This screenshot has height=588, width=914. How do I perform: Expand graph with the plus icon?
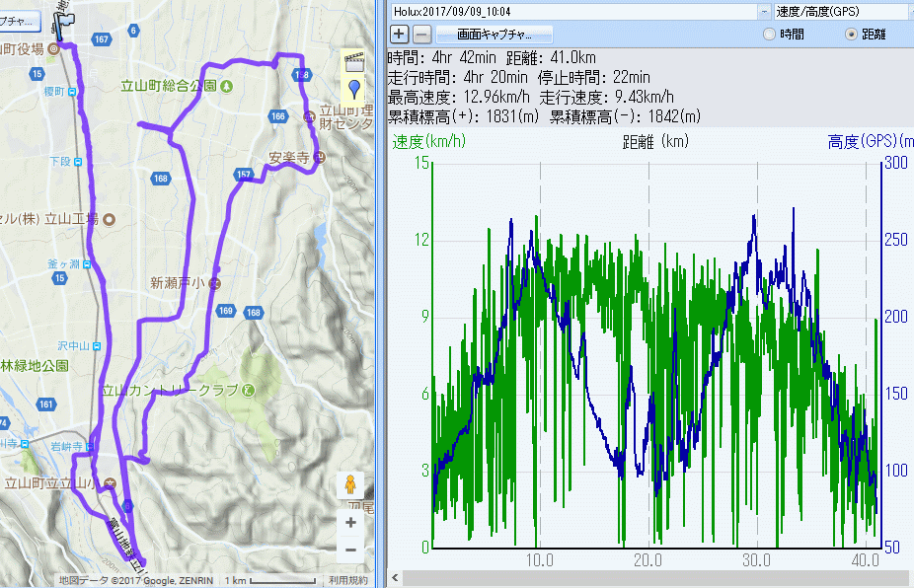(x=400, y=35)
